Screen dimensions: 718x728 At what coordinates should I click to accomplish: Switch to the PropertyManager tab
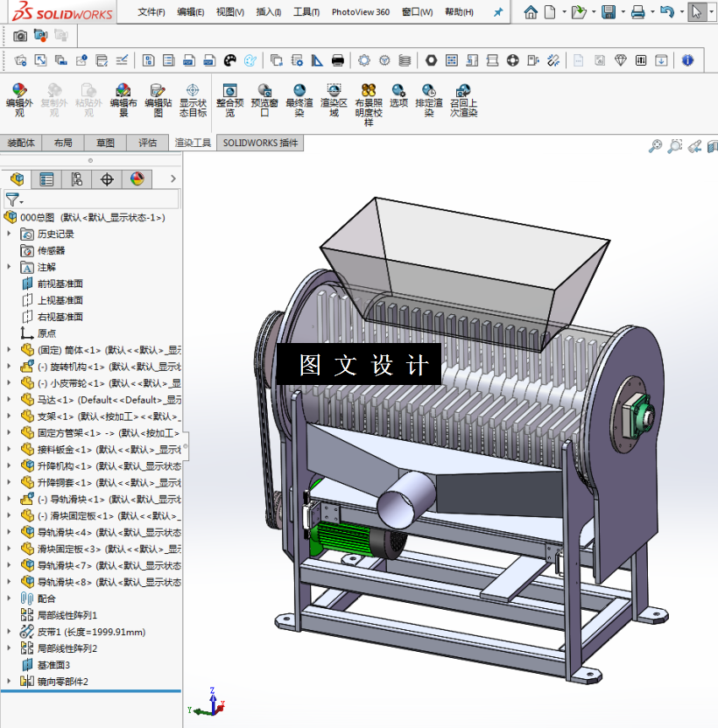(46, 178)
